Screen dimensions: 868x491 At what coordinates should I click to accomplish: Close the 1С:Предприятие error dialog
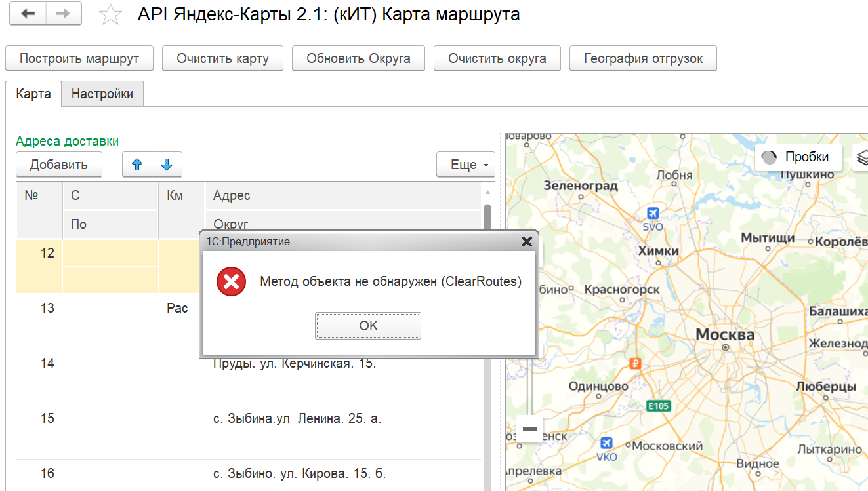[x=526, y=241]
